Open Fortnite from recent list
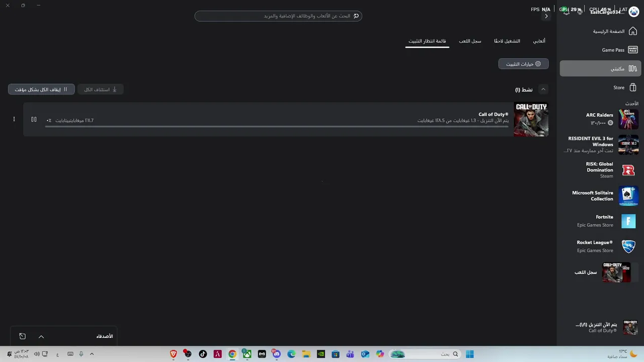The width and height of the screenshot is (644, 362). coord(600,221)
